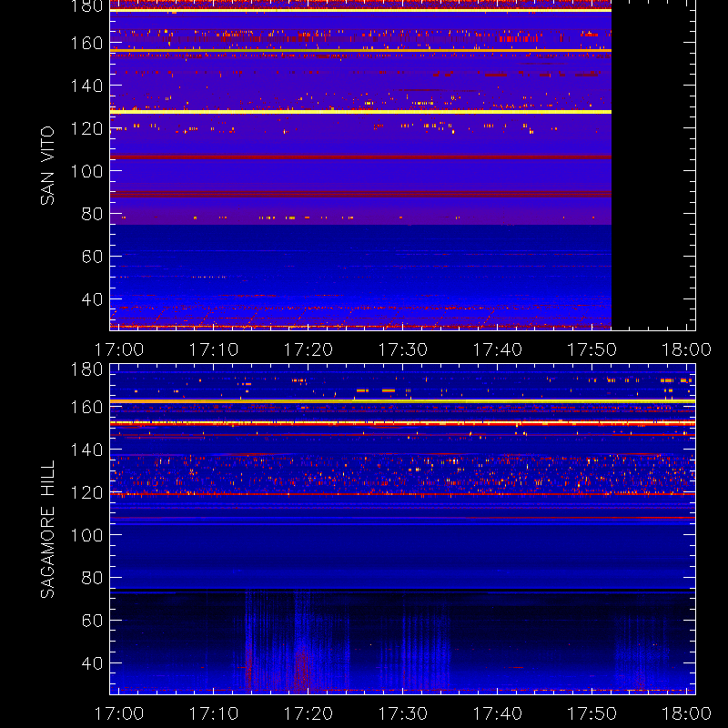The width and height of the screenshot is (728, 728).
Task: Click the SAN VITO axis label
Action: tap(47, 166)
